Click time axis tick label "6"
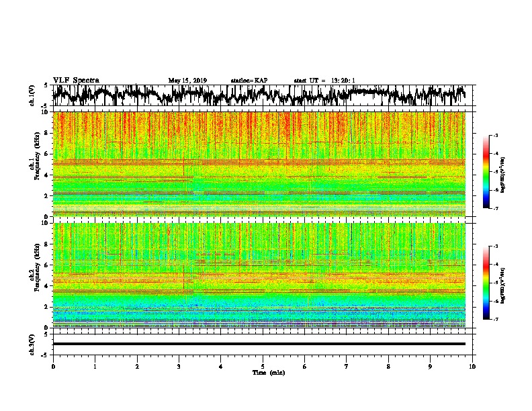 pos(305,367)
